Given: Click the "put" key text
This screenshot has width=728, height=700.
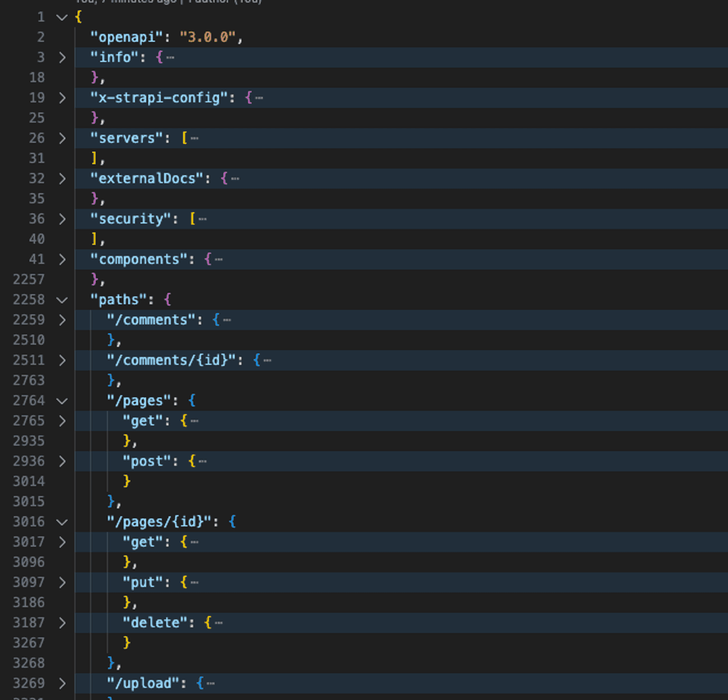Looking at the screenshot, I should click(x=143, y=582).
